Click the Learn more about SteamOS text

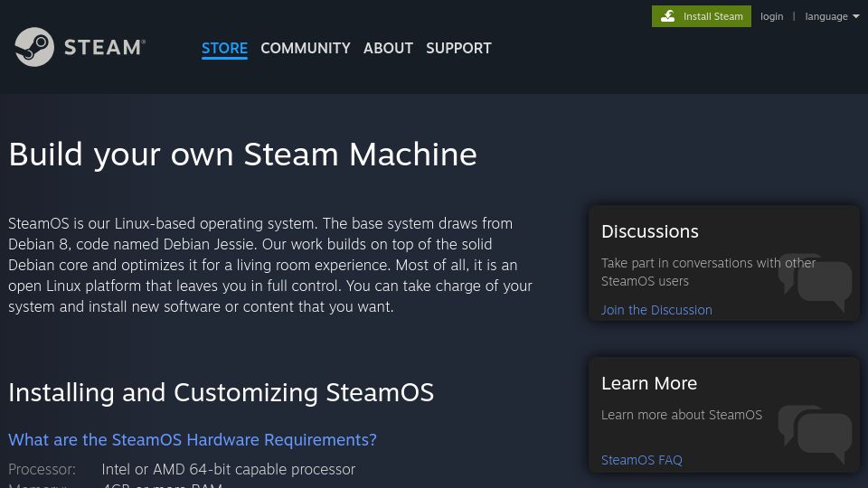(682, 415)
